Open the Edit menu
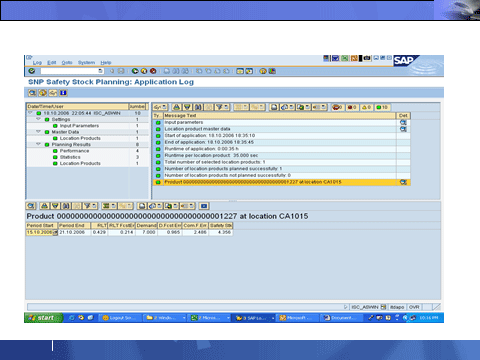This screenshot has width=480, height=360. pyautogui.click(x=52, y=63)
